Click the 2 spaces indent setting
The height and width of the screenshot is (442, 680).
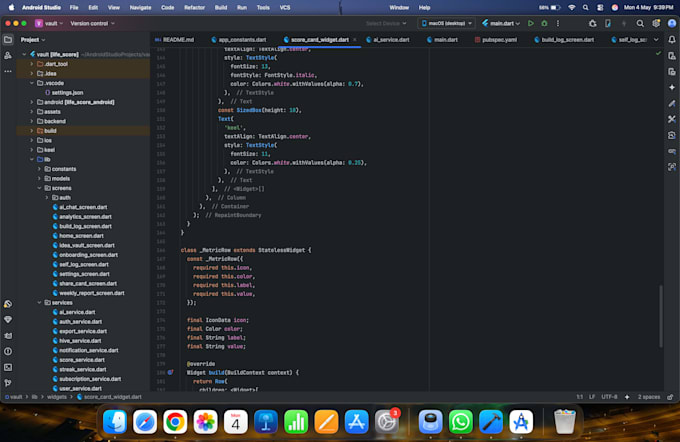649,397
